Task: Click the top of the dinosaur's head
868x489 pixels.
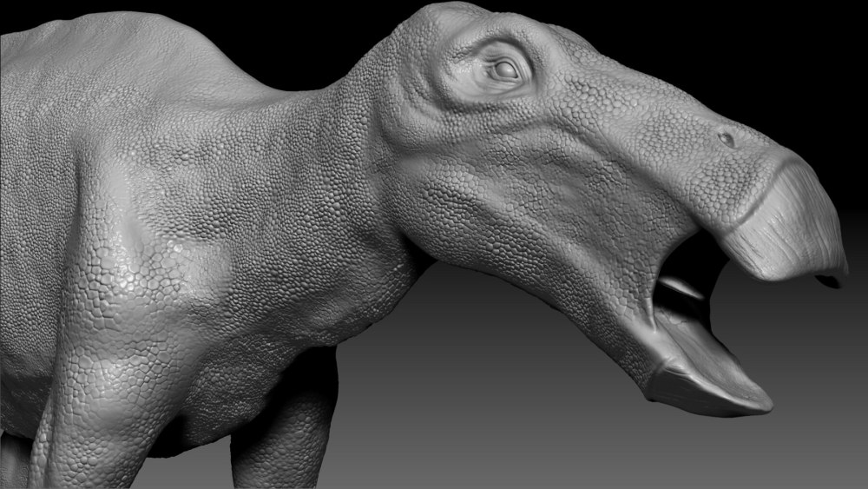Action: pyautogui.click(x=434, y=22)
